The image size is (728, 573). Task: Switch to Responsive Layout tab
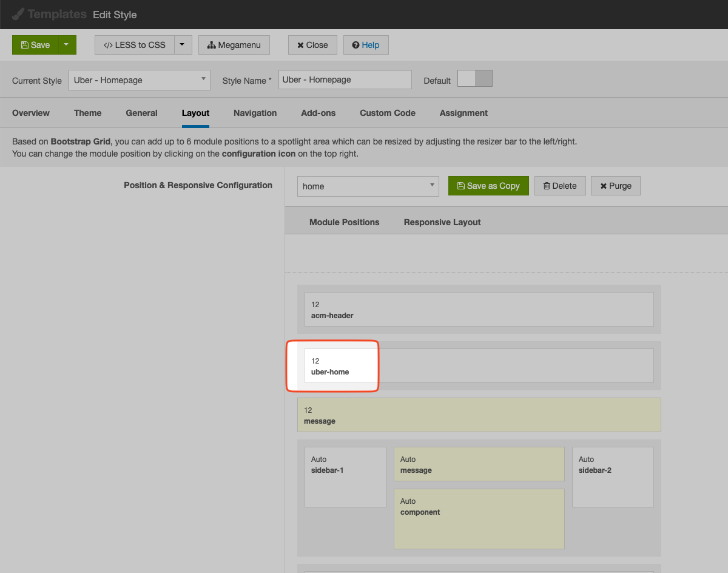pyautogui.click(x=442, y=222)
